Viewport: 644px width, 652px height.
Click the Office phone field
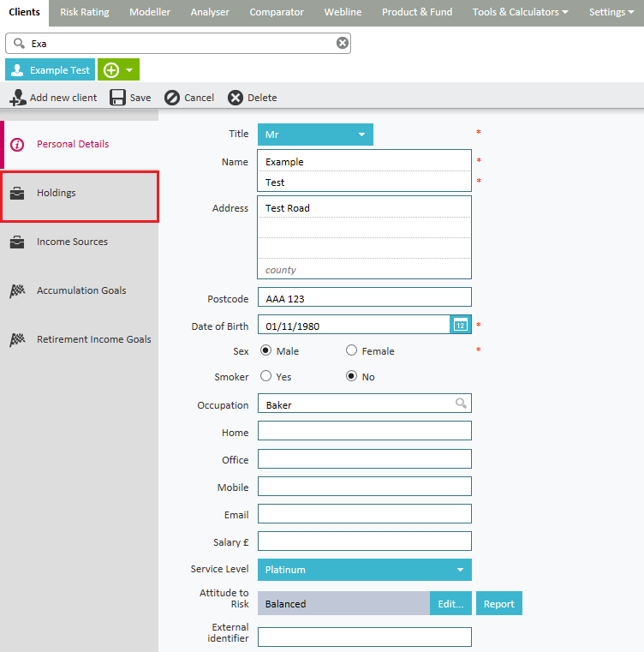pyautogui.click(x=364, y=458)
